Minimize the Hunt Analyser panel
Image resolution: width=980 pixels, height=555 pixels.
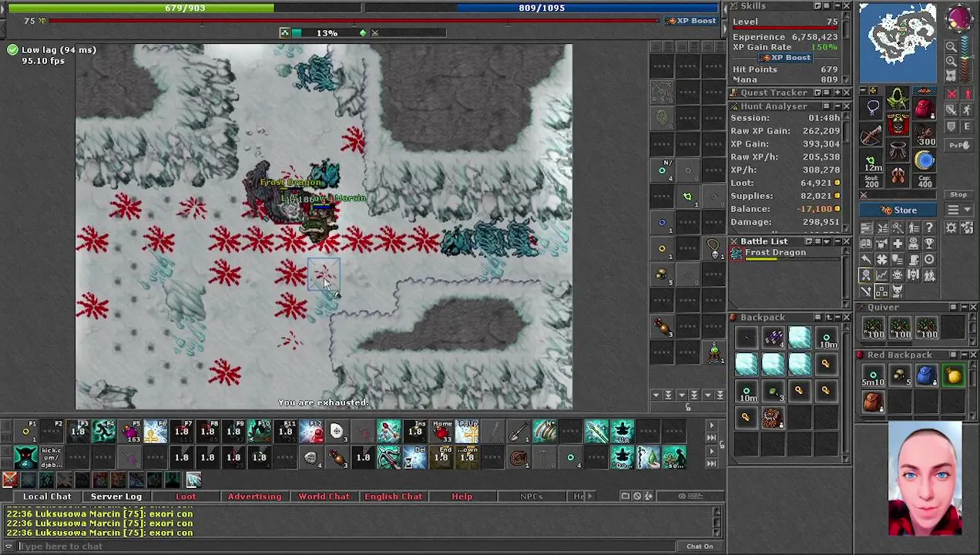click(837, 106)
